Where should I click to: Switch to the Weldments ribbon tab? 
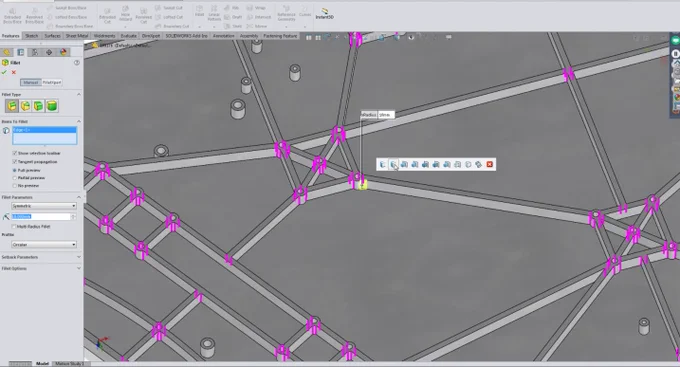[x=105, y=36]
